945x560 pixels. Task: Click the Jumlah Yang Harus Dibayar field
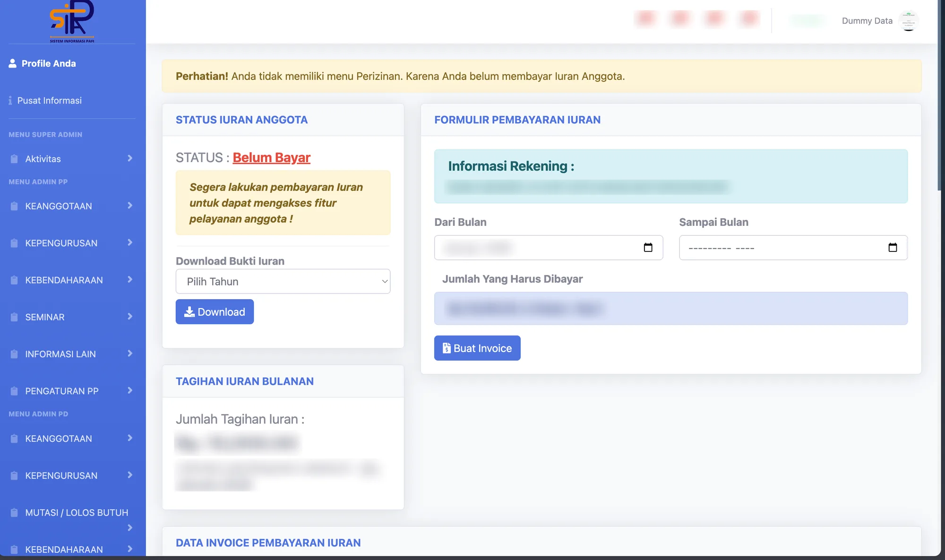[x=671, y=308]
